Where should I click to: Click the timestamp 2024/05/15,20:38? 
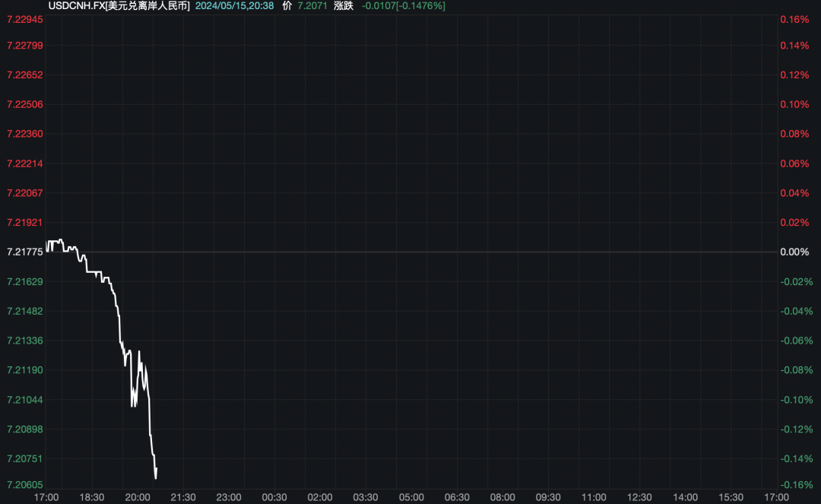235,6
